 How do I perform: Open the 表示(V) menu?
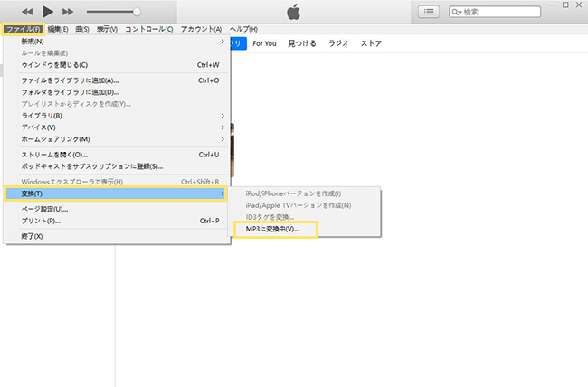pos(107,29)
